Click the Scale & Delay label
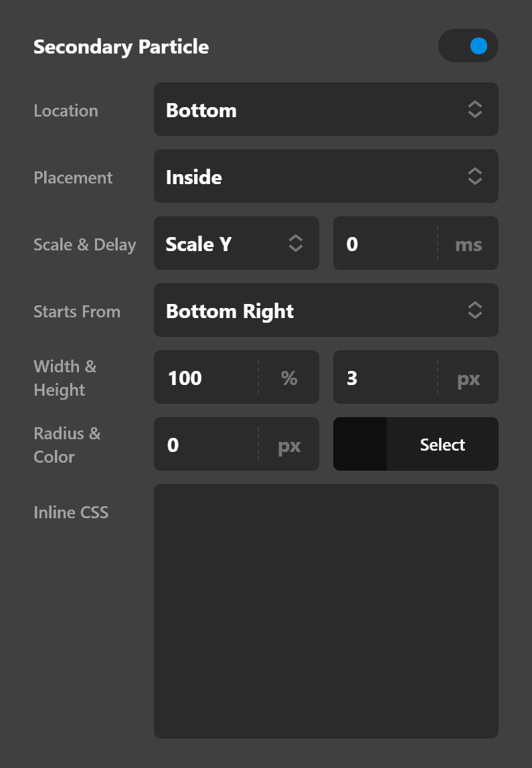The width and height of the screenshot is (532, 768). tap(84, 244)
